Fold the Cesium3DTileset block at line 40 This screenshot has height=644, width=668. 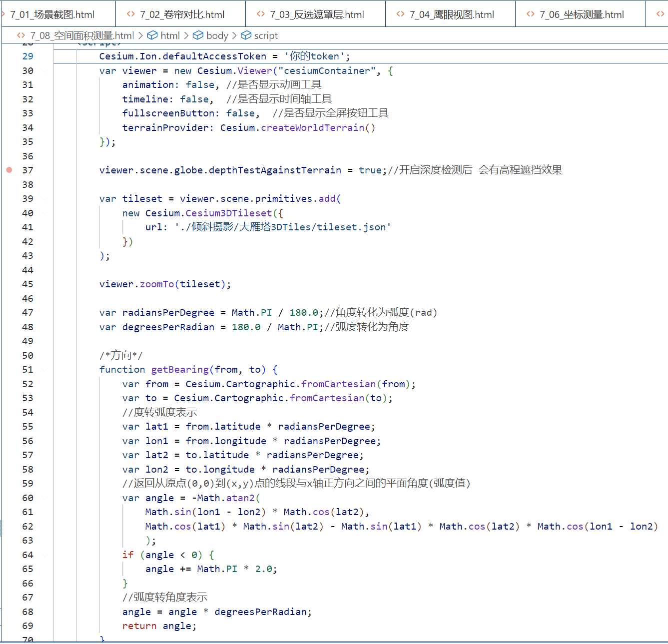[x=45, y=213]
